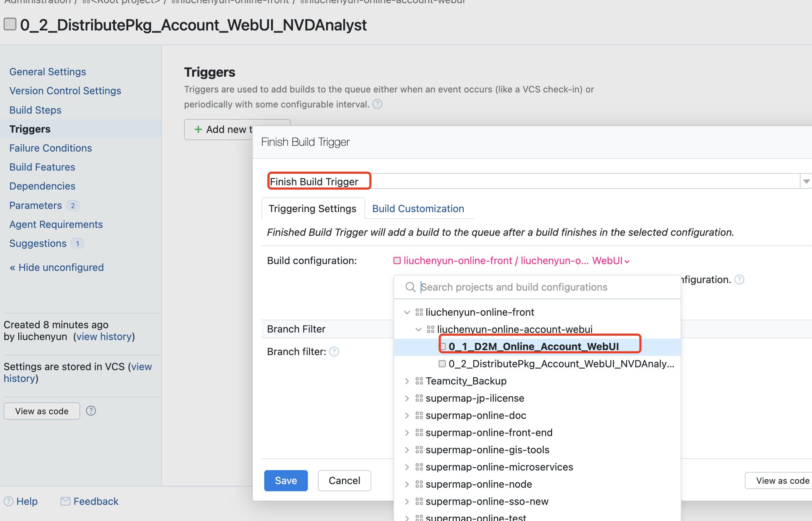The height and width of the screenshot is (521, 812).
Task: Open Failure Conditions in sidebar
Action: 50,148
